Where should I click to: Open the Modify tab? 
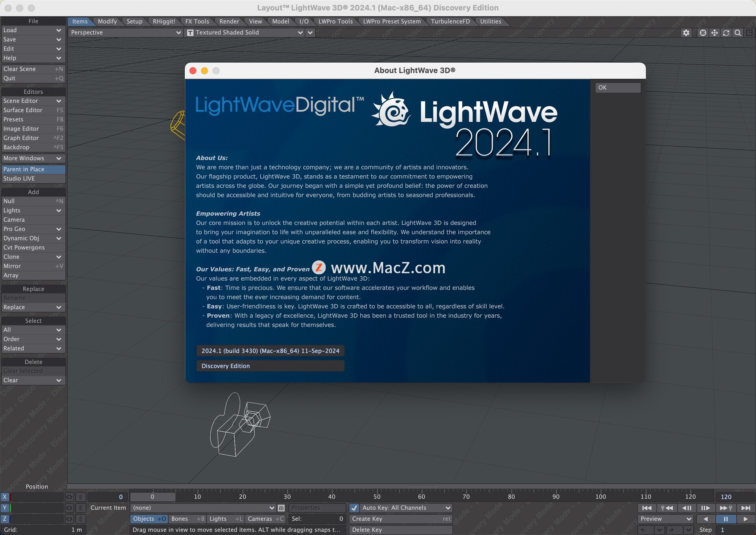[x=107, y=22]
